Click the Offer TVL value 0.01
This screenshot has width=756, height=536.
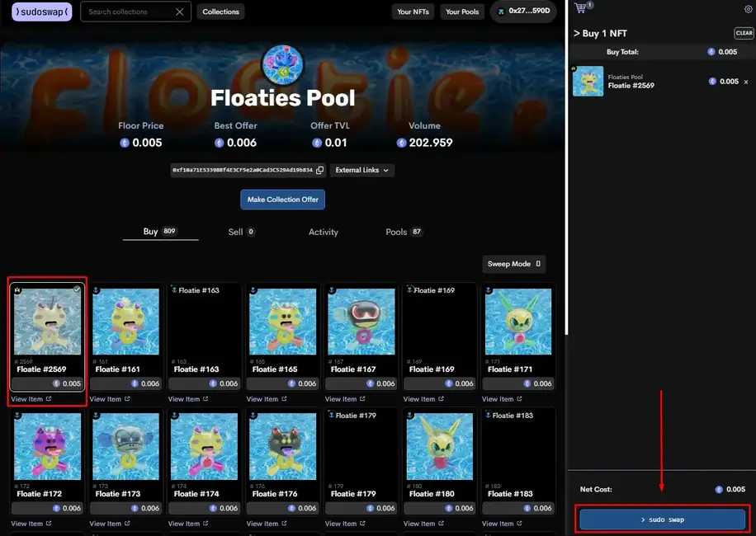click(x=336, y=143)
